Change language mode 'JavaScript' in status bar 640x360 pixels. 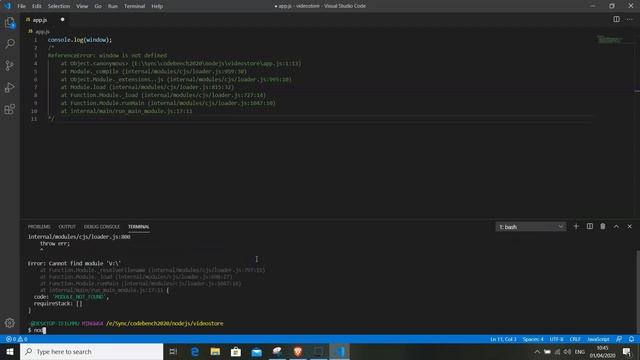[x=598, y=339]
